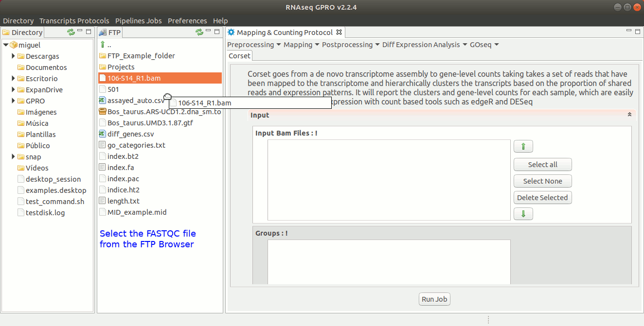644x326 pixels.
Task: Move selected BAM file up with green arrow
Action: click(523, 146)
